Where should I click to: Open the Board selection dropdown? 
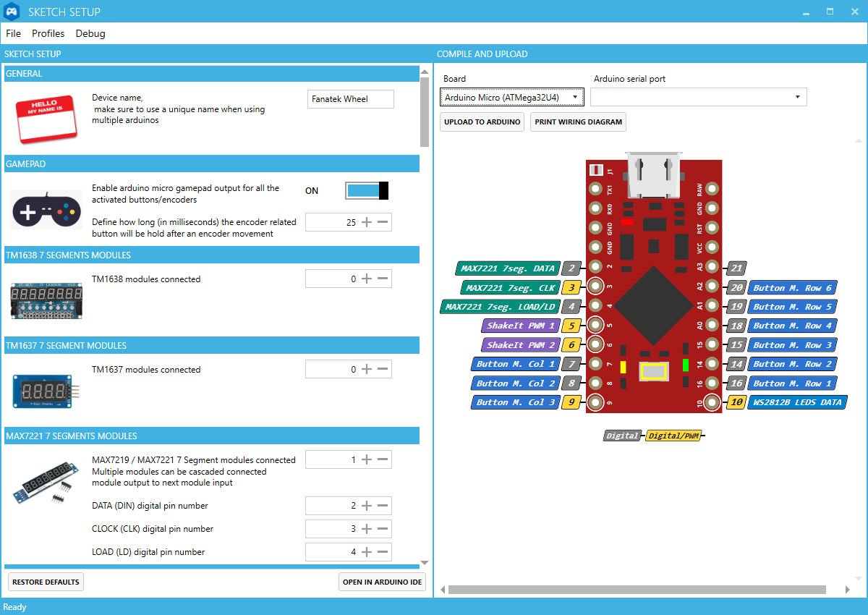[511, 97]
